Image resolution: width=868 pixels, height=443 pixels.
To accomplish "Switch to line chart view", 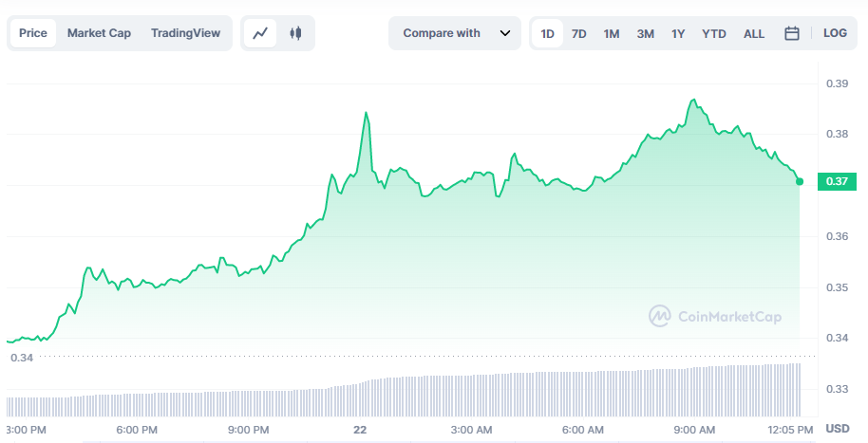I will (260, 33).
